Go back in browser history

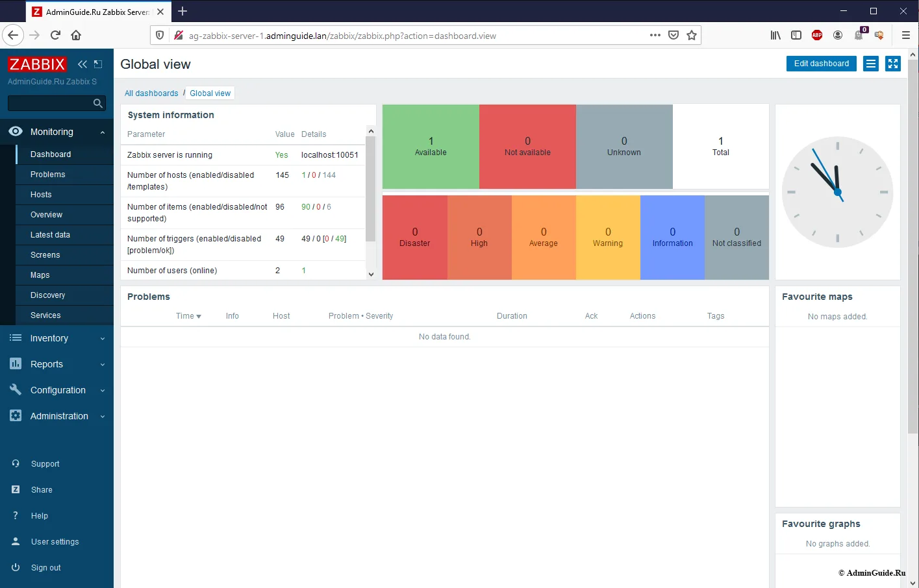[13, 35]
